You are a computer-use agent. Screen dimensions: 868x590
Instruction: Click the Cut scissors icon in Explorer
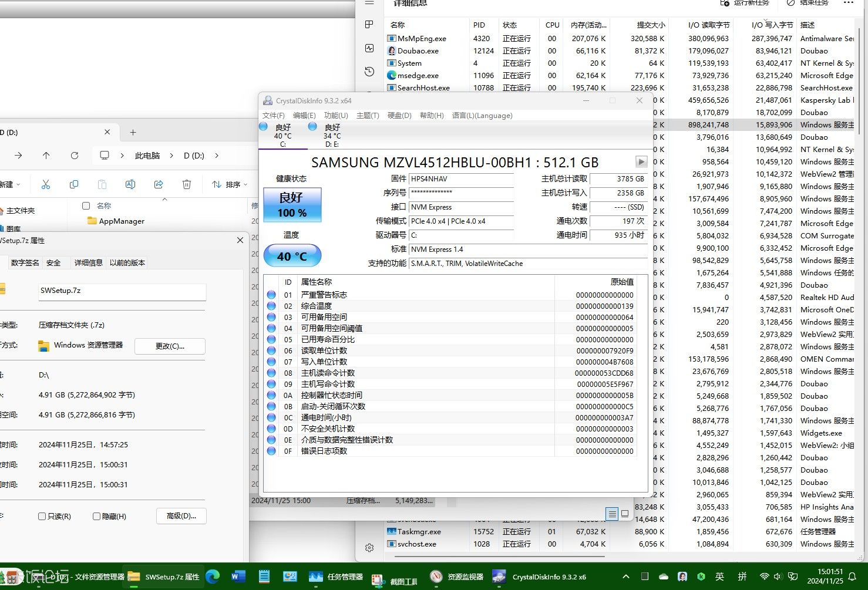pos(46,184)
